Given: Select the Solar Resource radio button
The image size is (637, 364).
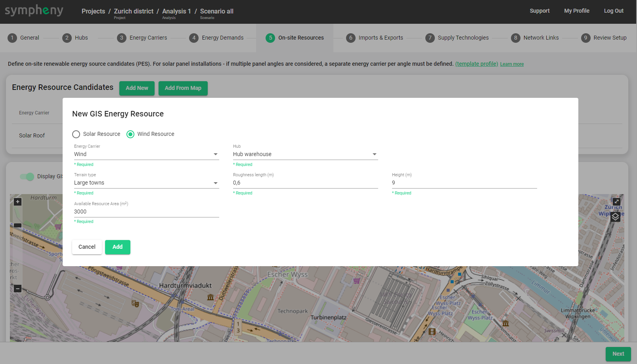Looking at the screenshot, I should tap(76, 134).
